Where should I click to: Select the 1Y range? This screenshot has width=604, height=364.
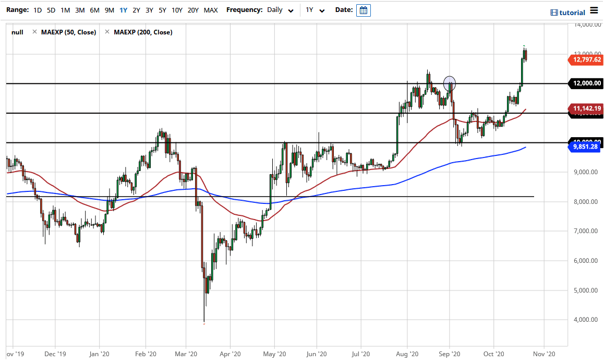click(x=123, y=10)
